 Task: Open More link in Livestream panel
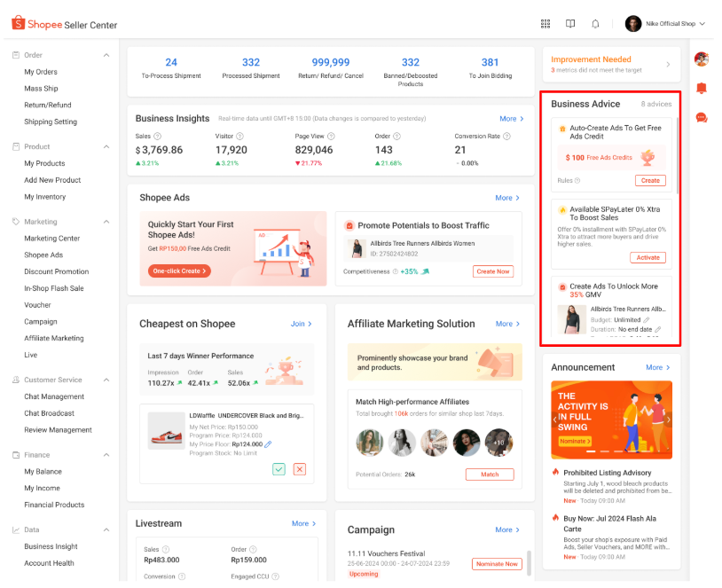coord(304,524)
